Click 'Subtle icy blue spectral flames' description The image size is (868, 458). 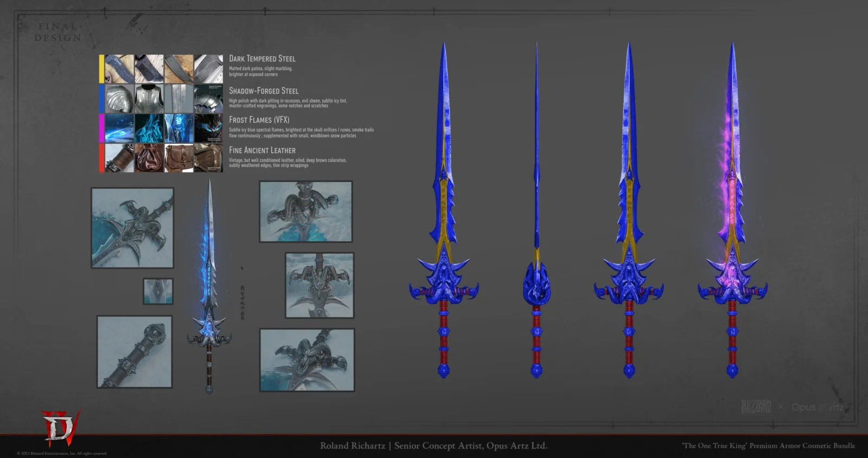coord(301,132)
